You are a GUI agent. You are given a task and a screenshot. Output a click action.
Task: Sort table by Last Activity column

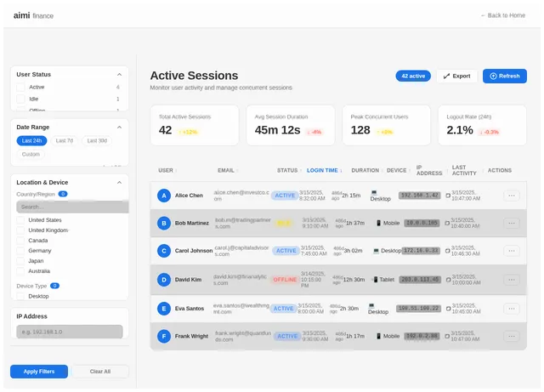click(x=467, y=170)
